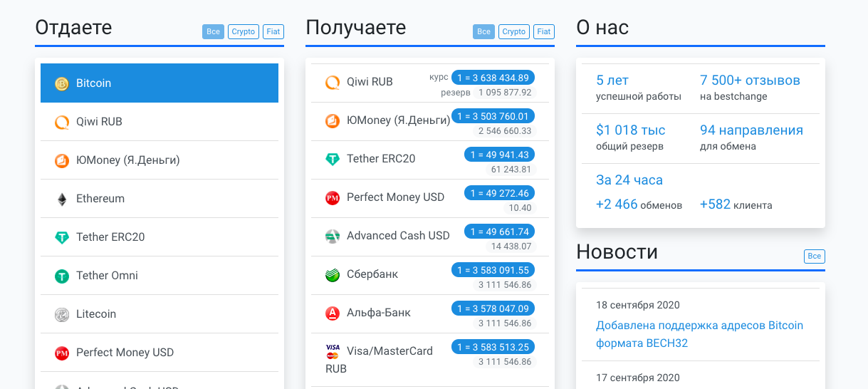
Task: Choose Visa/MasterCard RUB in Получаете list
Action: [430, 360]
